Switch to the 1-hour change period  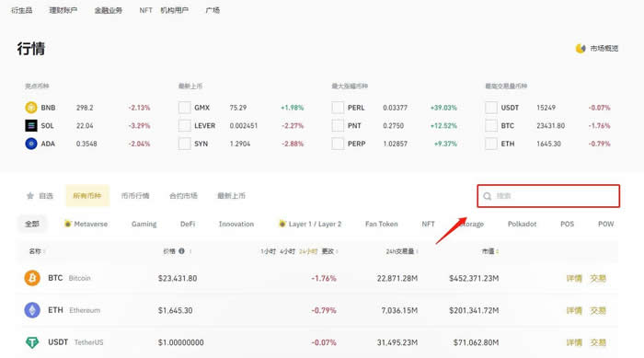268,251
